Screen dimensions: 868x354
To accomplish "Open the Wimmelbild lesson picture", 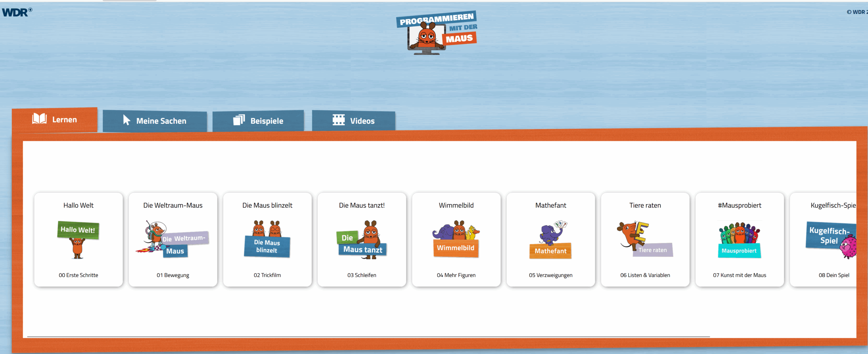I will pyautogui.click(x=456, y=239).
